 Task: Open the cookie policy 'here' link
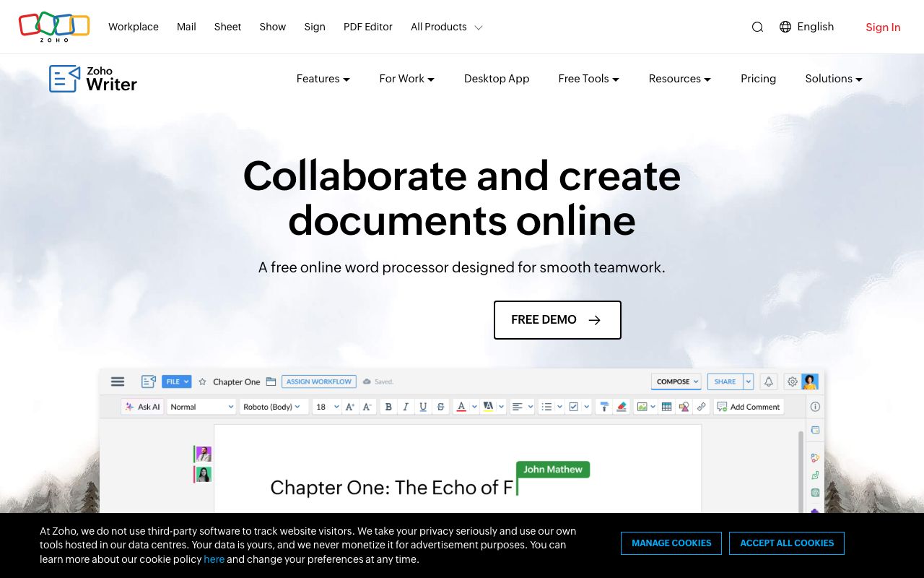[214, 559]
